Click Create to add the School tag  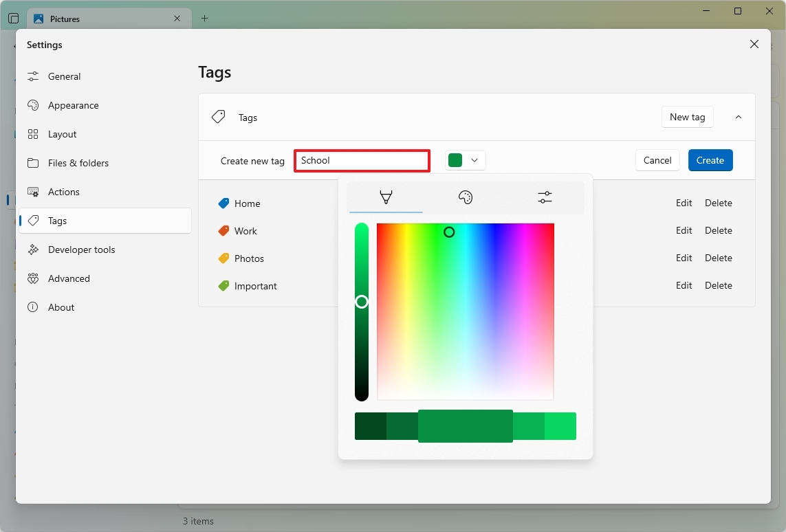point(710,159)
